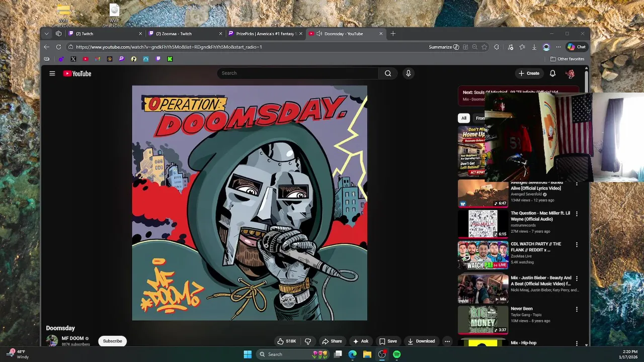Open Task View on the taskbar

[x=338, y=354]
